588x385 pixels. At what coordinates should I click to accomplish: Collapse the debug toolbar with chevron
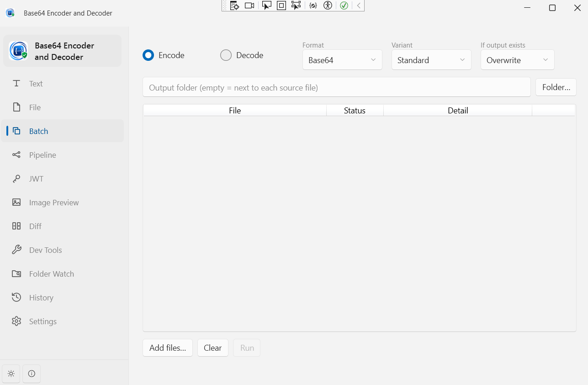tap(359, 5)
